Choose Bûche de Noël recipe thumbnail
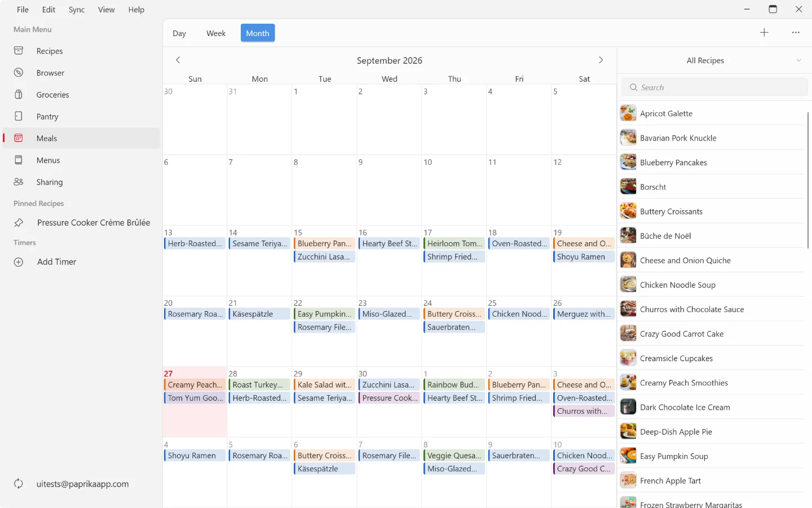 pos(628,236)
